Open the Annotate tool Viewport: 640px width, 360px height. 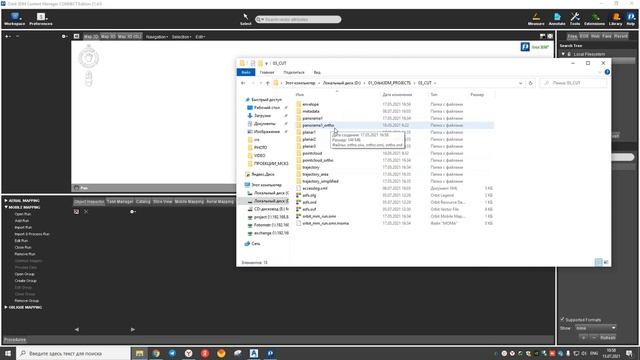[x=557, y=19]
